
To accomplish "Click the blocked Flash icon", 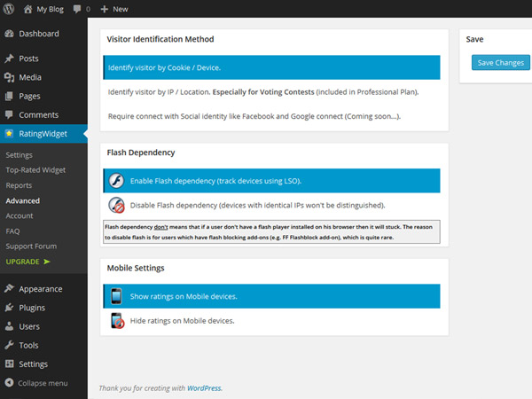I will [x=116, y=205].
